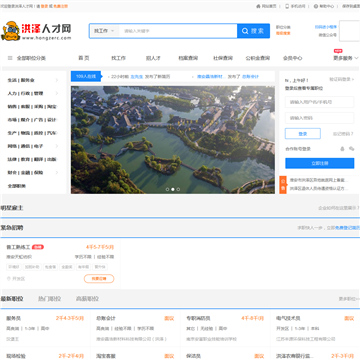Open the 服务员 job listing

coord(14,318)
